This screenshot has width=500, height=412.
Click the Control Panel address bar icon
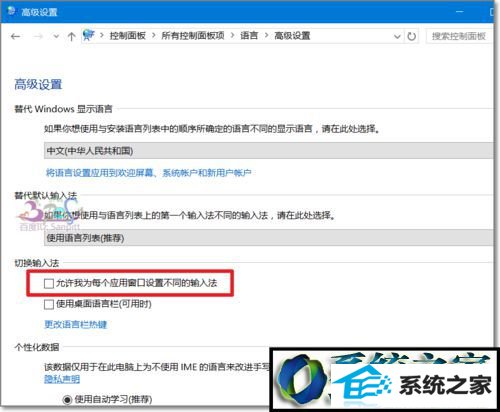coord(89,35)
